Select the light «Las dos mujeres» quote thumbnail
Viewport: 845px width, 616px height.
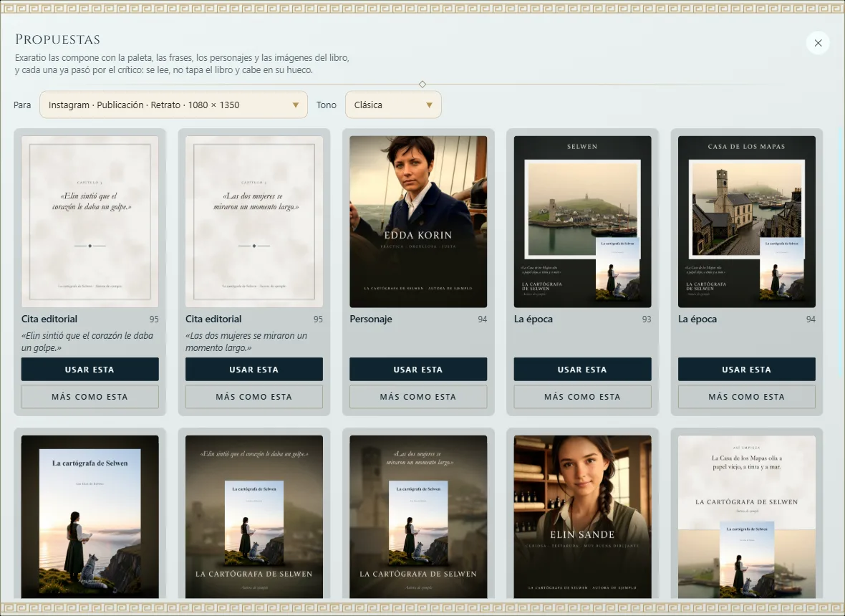[x=253, y=221]
